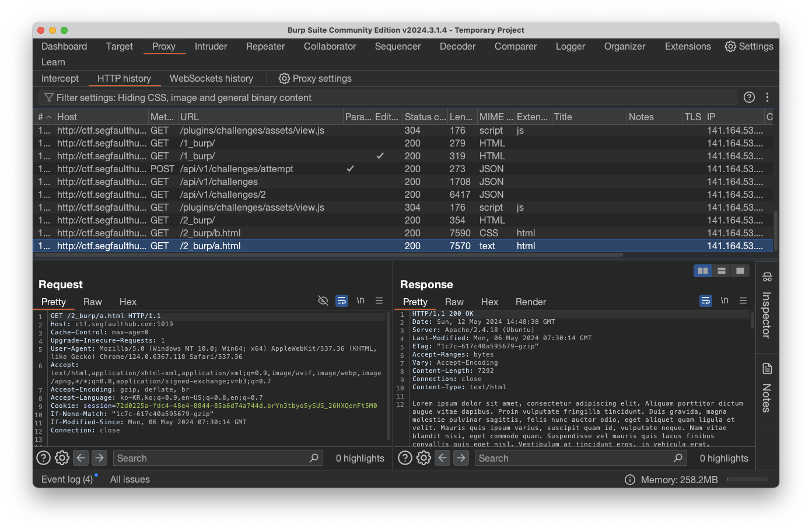
Task: Open Request search settings gear
Action: (x=62, y=458)
